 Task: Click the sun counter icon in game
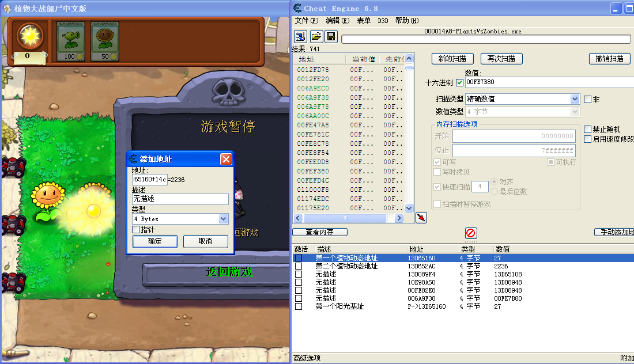coord(31,36)
